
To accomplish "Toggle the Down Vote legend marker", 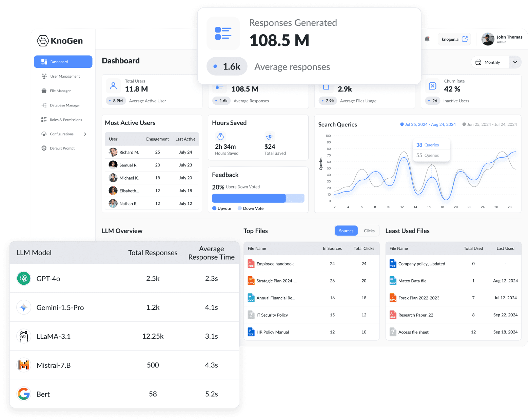I will 240,208.
